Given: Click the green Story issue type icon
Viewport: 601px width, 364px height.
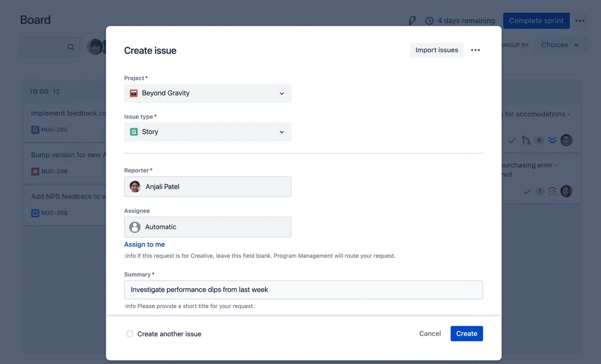Looking at the screenshot, I should [x=134, y=132].
